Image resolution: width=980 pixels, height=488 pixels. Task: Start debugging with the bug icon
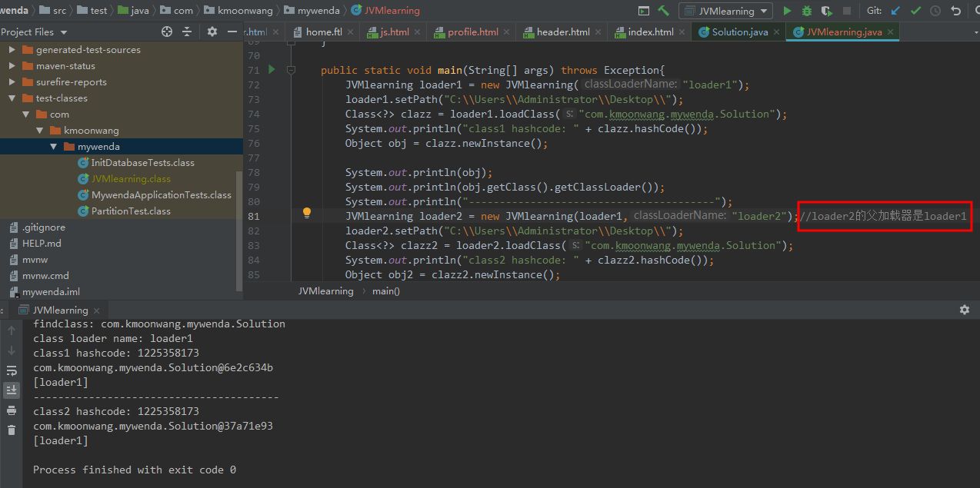tap(806, 11)
